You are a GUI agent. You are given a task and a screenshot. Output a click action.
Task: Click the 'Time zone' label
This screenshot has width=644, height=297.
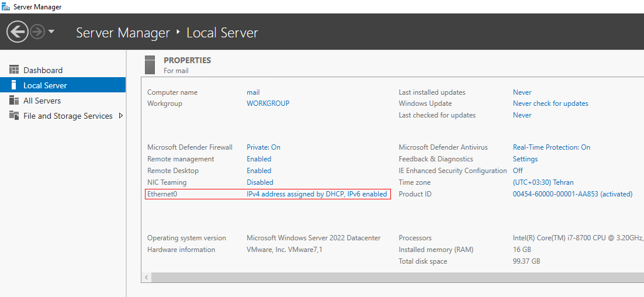[415, 182]
